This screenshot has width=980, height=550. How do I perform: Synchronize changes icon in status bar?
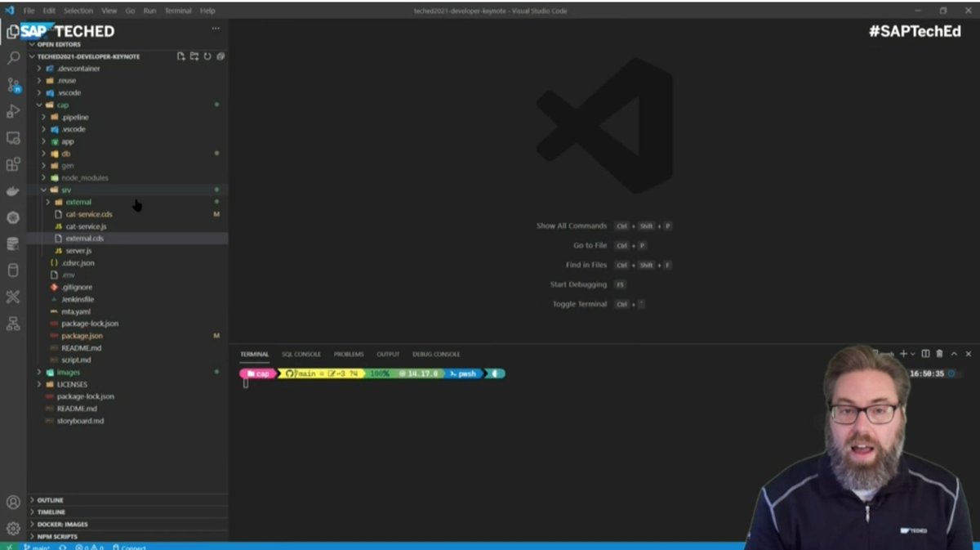coord(63,547)
